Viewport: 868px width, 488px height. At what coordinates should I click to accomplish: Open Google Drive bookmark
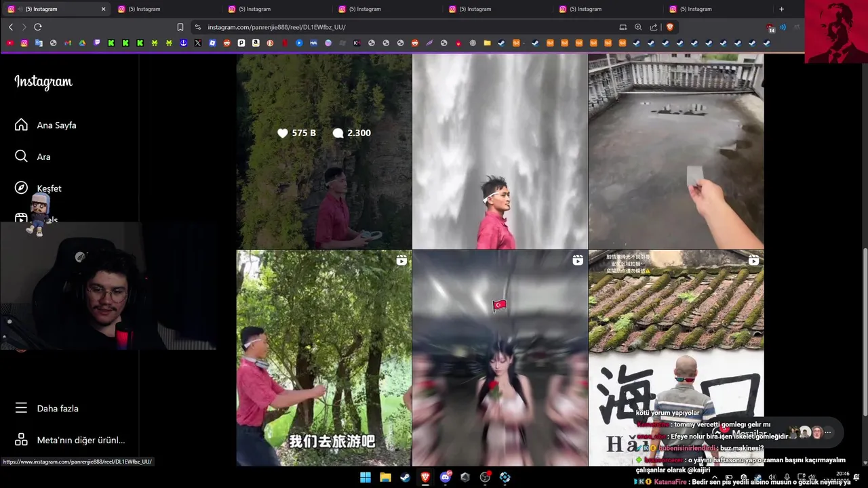pos(82,43)
